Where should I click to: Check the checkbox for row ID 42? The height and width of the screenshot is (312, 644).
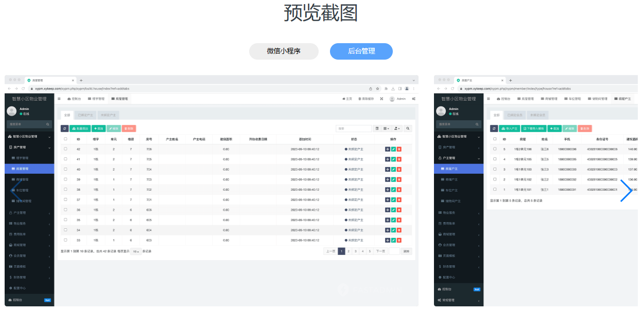click(64, 149)
